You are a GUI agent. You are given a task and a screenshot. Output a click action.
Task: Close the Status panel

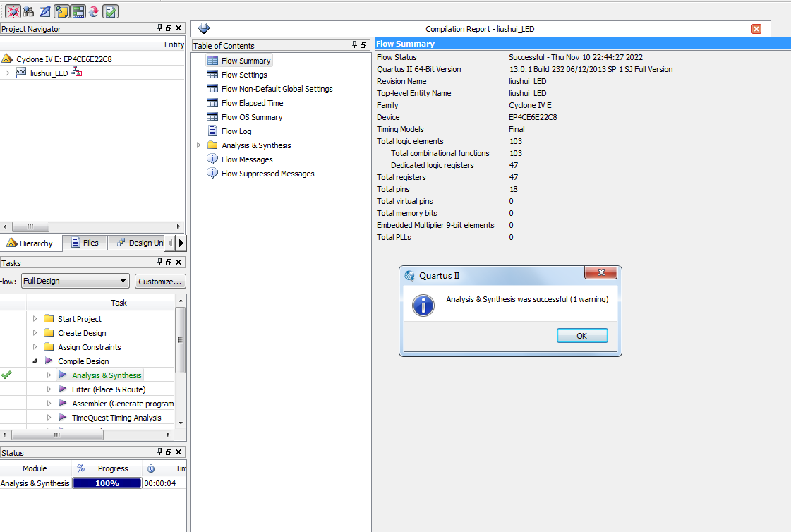(179, 452)
